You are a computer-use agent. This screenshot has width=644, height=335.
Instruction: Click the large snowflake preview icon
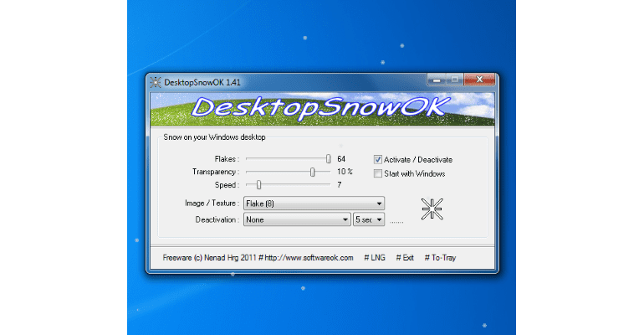(x=432, y=209)
